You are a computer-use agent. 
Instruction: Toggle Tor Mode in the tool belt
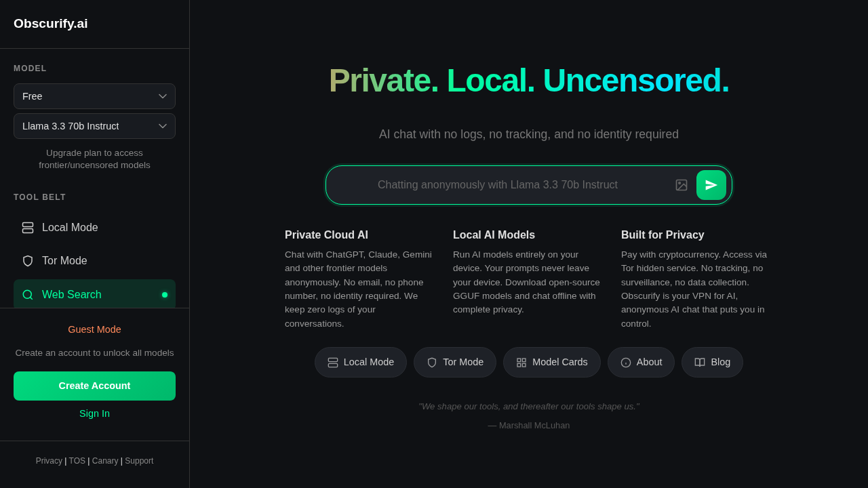coord(94,261)
